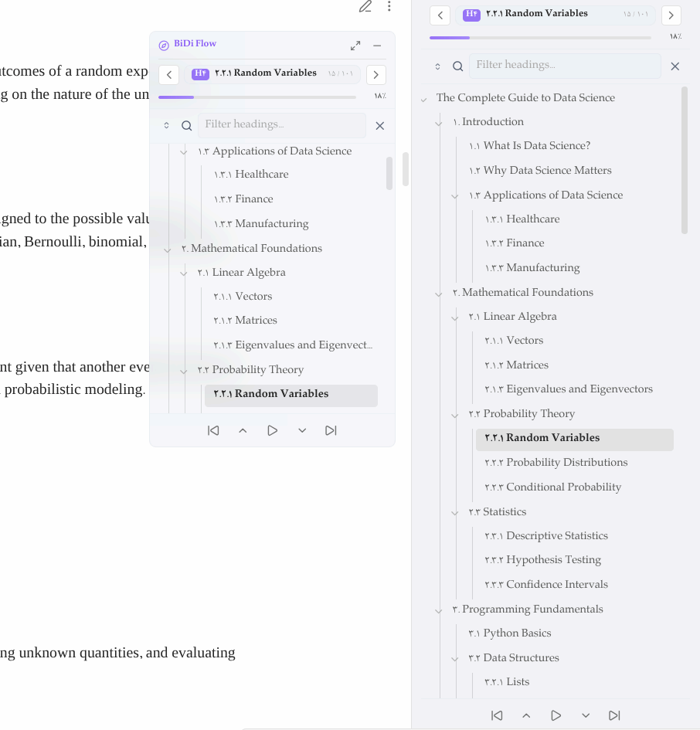Click sidebar outline scrollbar
Image resolution: width=700 pixels, height=730 pixels.
(x=685, y=160)
